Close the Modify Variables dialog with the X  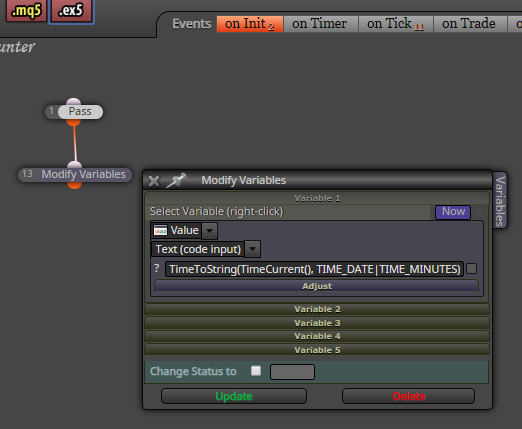[154, 181]
